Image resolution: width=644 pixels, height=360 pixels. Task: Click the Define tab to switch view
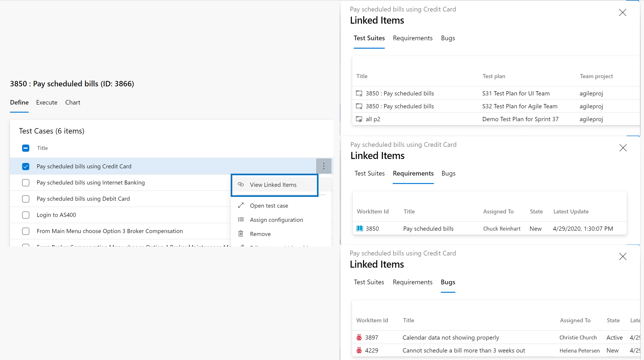(x=19, y=102)
